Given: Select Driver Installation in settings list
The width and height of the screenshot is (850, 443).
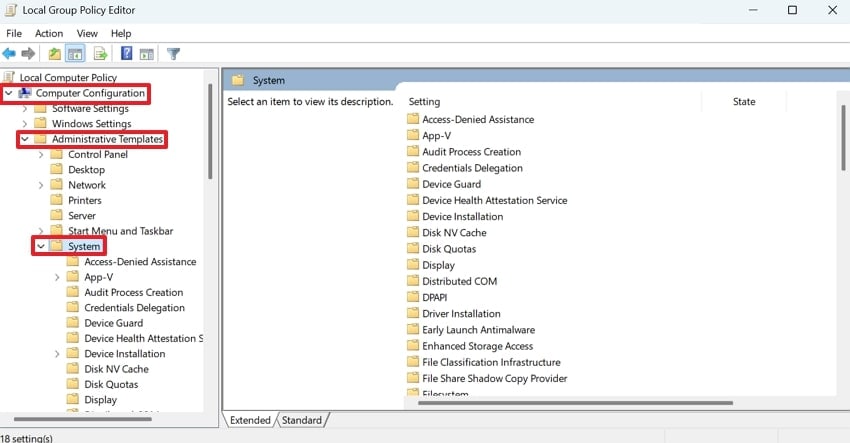Looking at the screenshot, I should pyautogui.click(x=461, y=313).
